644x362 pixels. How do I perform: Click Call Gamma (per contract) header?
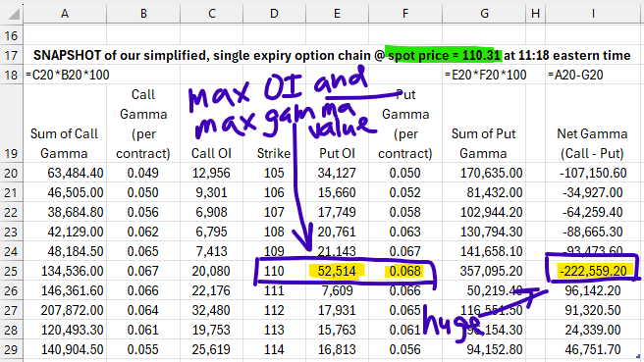pyautogui.click(x=143, y=124)
